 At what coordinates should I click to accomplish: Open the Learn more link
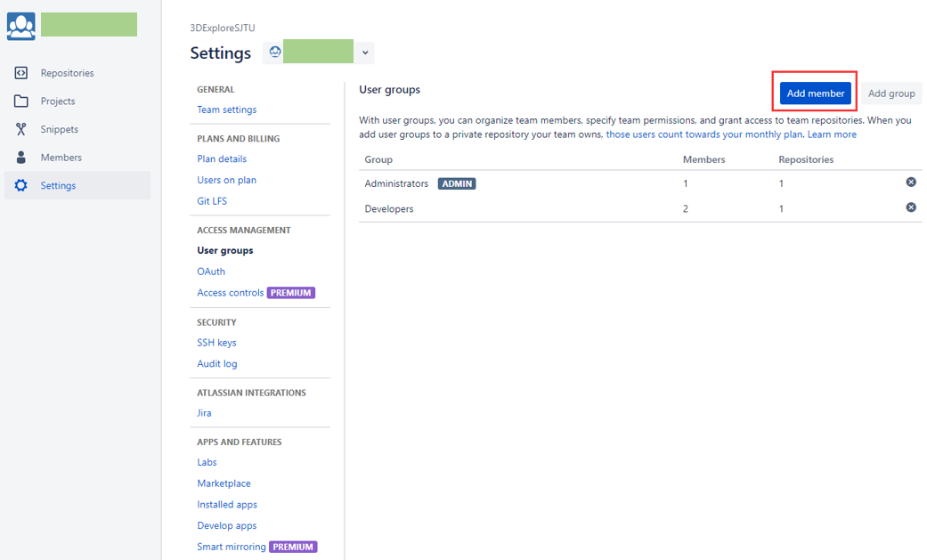[x=832, y=134]
